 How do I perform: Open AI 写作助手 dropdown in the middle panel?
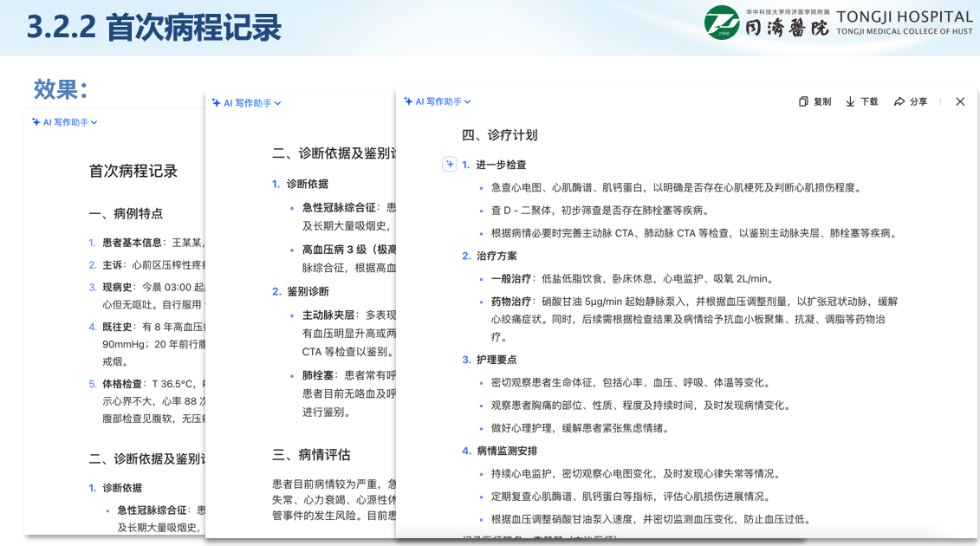[x=246, y=102]
